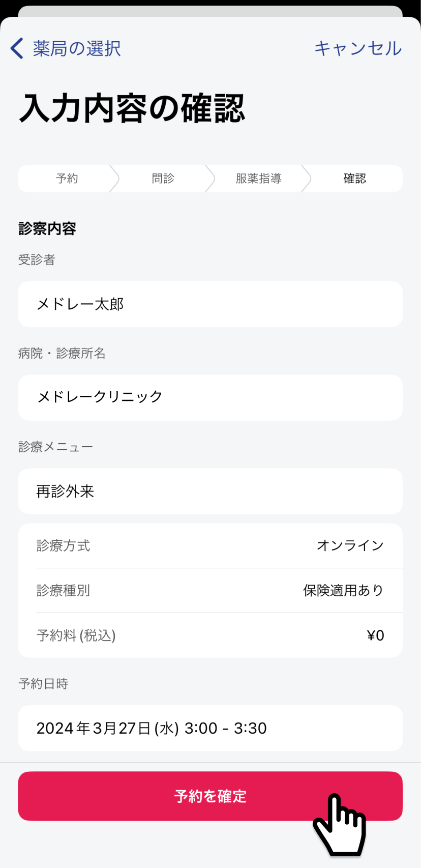Screen dimensions: 421x868
Task: Open the 服薬指導 step tab
Action: click(x=258, y=179)
